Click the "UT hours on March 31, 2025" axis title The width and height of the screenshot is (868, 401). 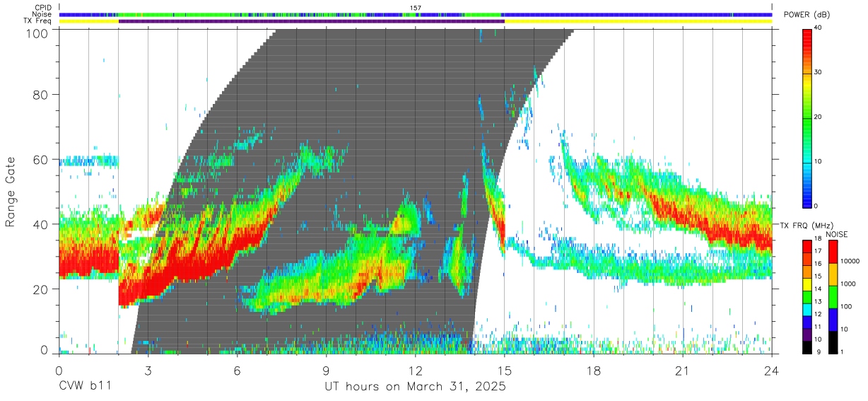click(415, 386)
